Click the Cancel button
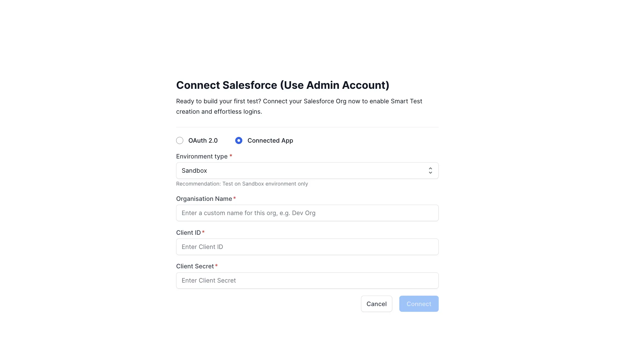640x364 pixels. click(x=377, y=304)
